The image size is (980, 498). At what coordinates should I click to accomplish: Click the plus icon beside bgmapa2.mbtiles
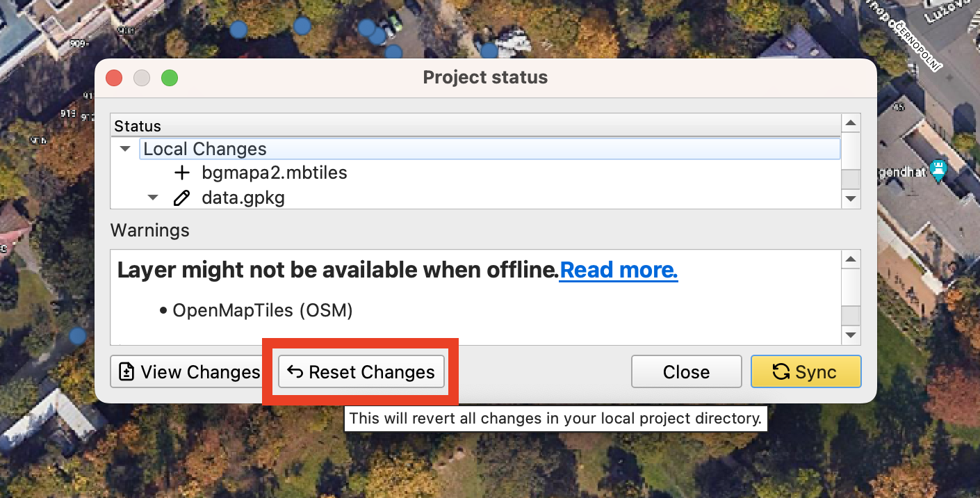182,172
